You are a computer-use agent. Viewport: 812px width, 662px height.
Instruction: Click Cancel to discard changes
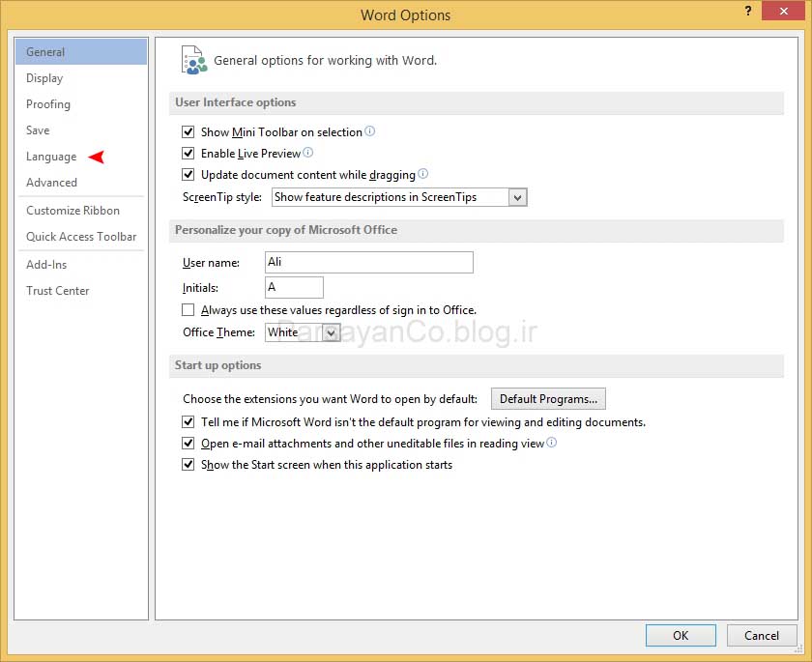pos(761,636)
